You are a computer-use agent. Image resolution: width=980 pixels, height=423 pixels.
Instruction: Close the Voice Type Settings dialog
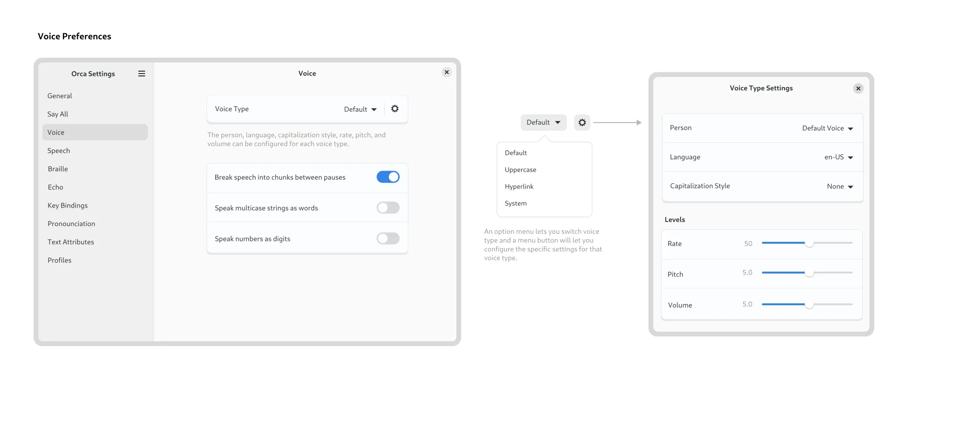[858, 88]
